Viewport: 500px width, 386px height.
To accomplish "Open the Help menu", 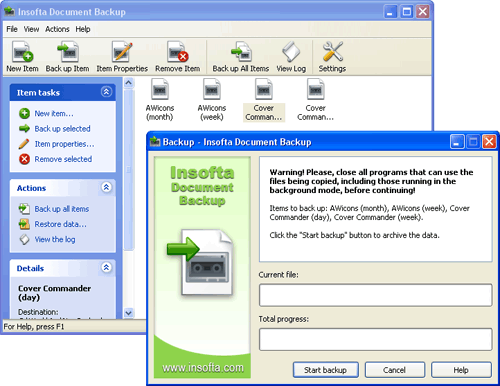I will [x=83, y=29].
